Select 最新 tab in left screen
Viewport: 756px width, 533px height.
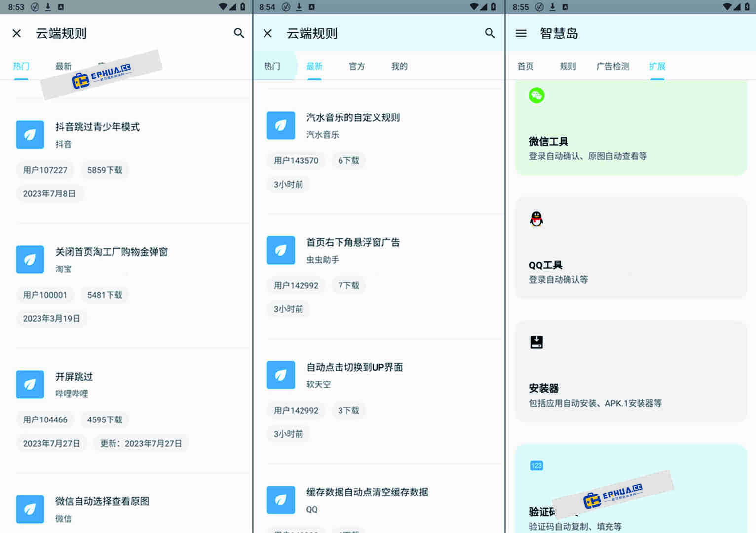pos(63,66)
